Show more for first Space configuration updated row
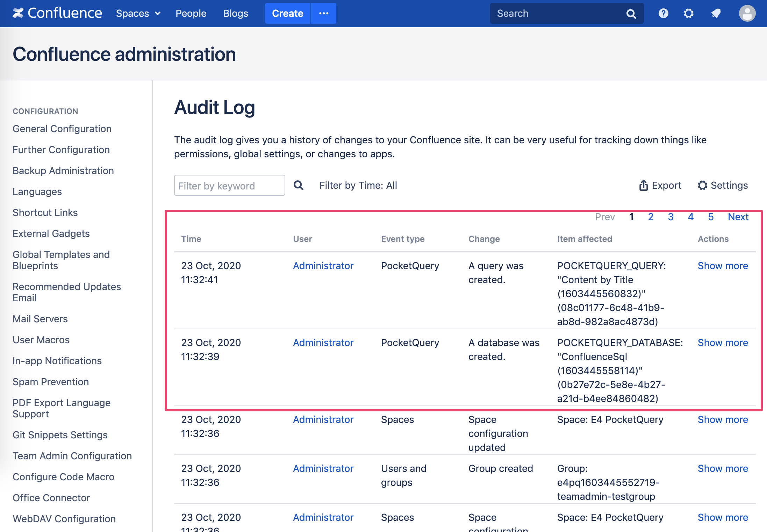767x532 pixels. tap(723, 419)
